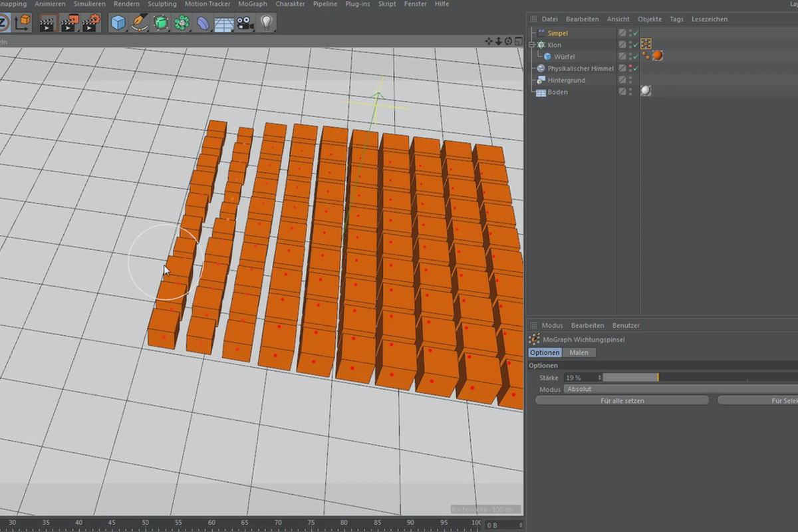Click the spline pen tool icon
This screenshot has width=798, height=532.
(140, 23)
